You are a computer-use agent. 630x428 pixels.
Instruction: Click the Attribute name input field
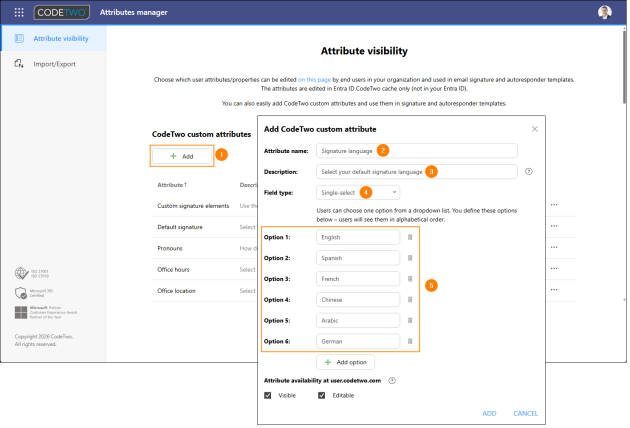tap(417, 151)
